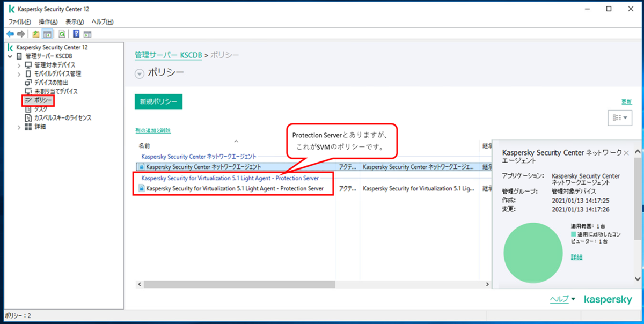Image resolution: width=644 pixels, height=324 pixels.
Task: Click the icon beside 未割り当てデバイス
Action: click(x=28, y=91)
